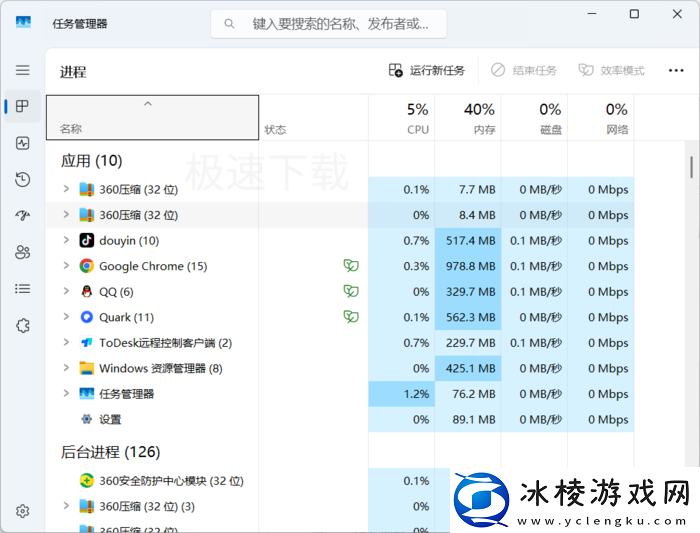Click the 应用 (10) group heading
The height and width of the screenshot is (533, 700).
(92, 161)
